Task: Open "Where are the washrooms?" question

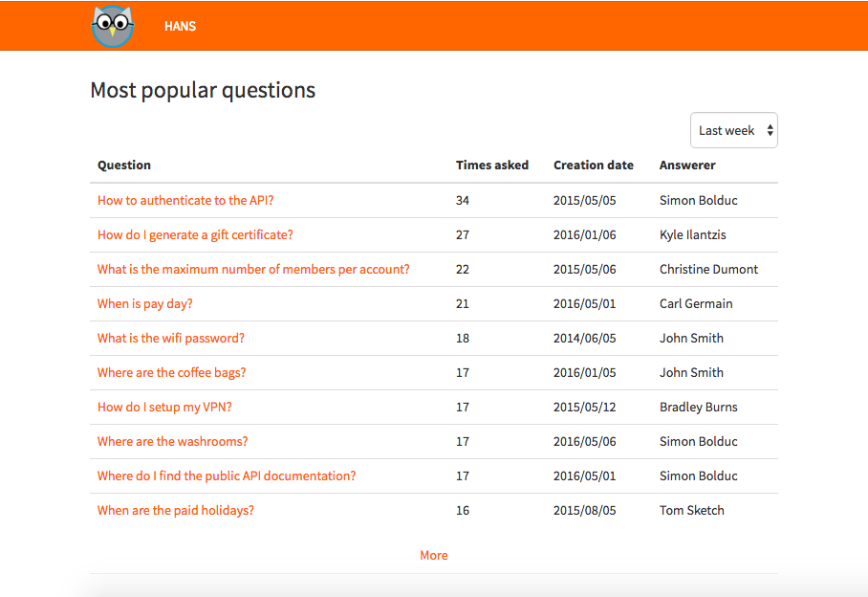Action: (x=173, y=441)
